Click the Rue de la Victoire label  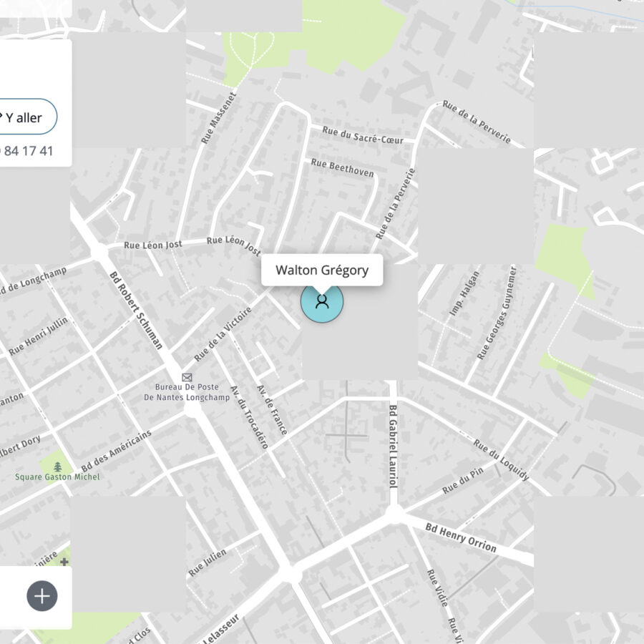pos(223,334)
